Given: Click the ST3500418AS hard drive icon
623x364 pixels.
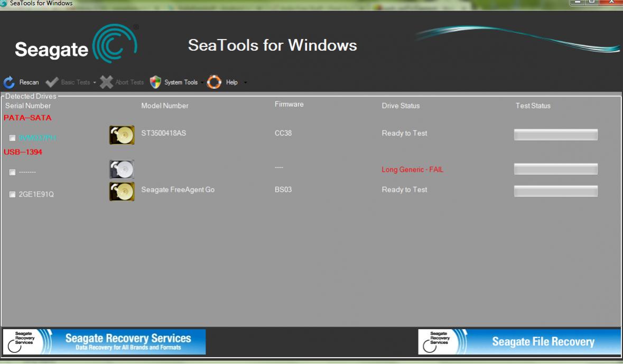Looking at the screenshot, I should coord(122,135).
